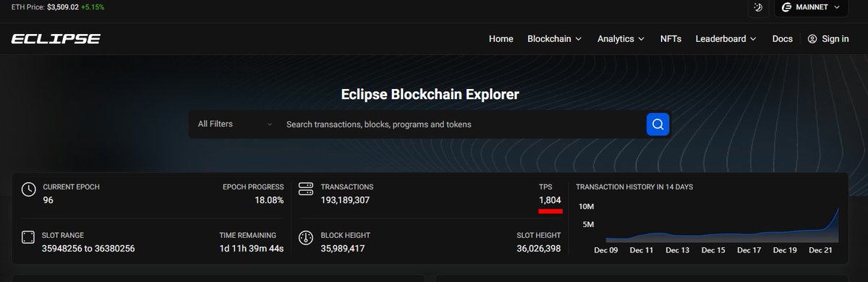Toggle the dark/light theme icon
868x282 pixels.
pos(758,7)
